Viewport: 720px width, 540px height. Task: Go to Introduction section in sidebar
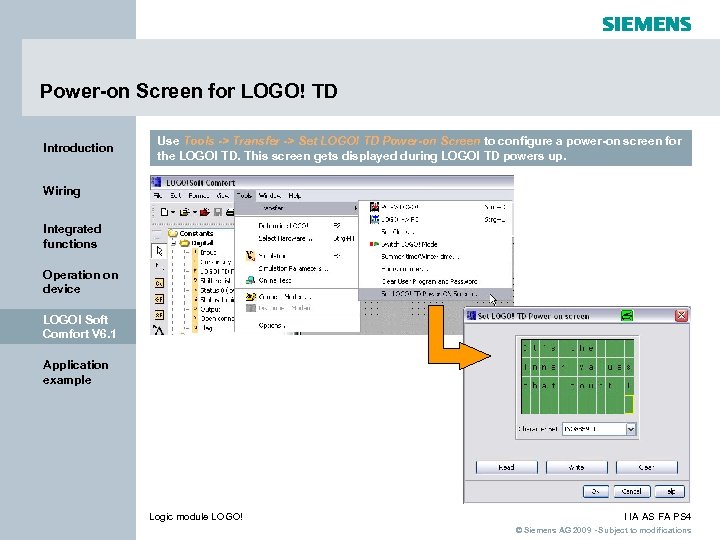coord(78,148)
